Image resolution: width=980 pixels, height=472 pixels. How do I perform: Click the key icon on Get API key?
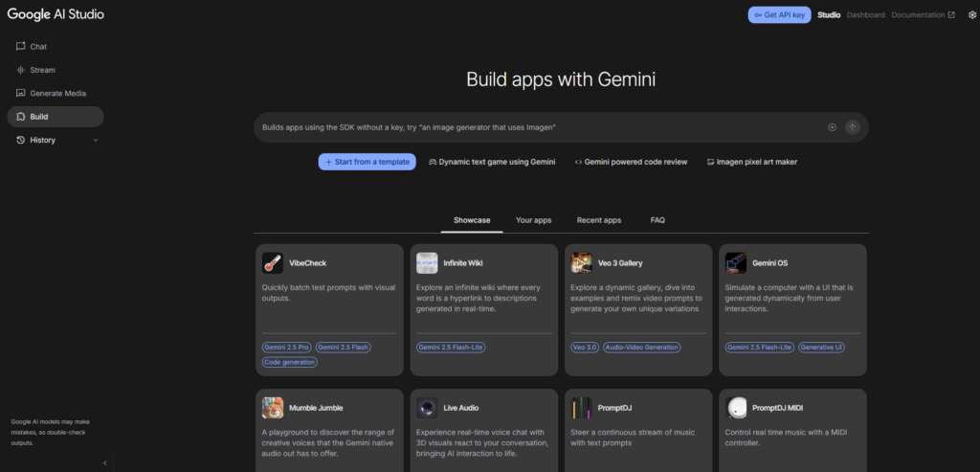pyautogui.click(x=758, y=15)
